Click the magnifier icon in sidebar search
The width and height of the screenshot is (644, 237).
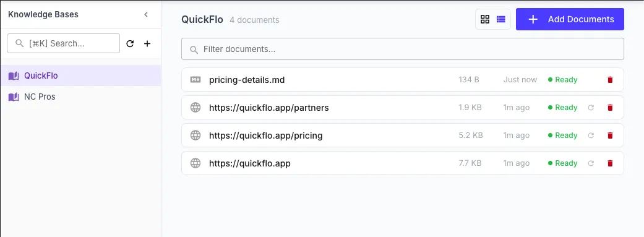19,43
